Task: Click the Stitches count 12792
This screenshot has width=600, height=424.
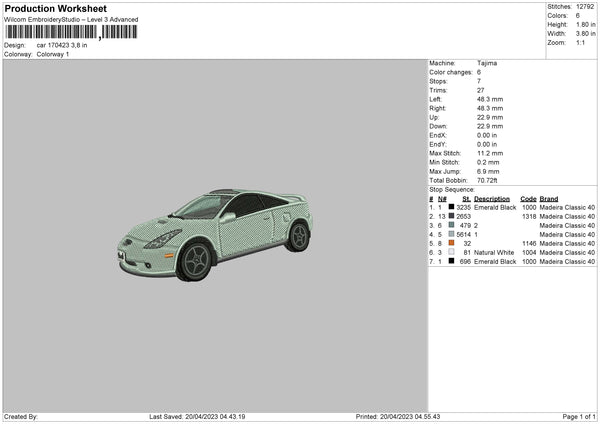Action: 586,7
